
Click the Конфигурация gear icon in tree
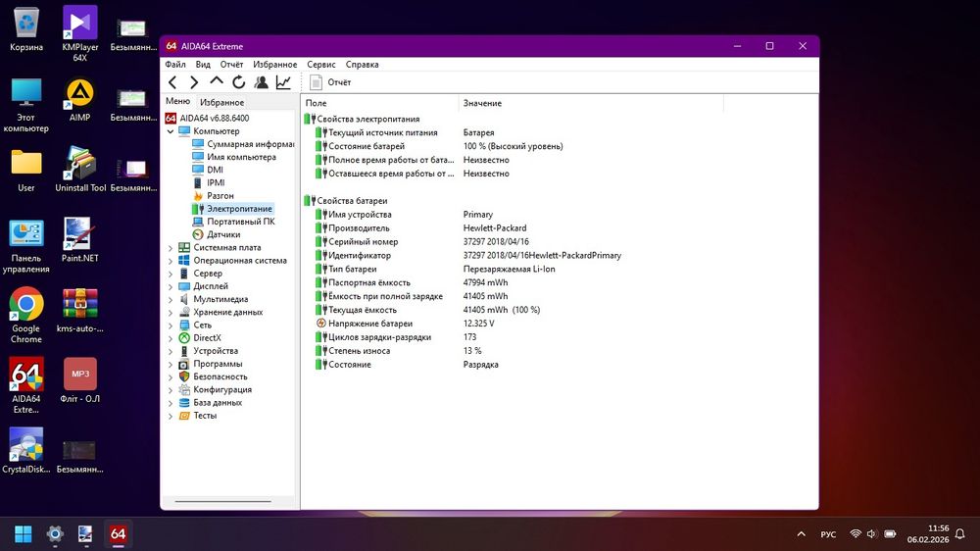pos(184,389)
